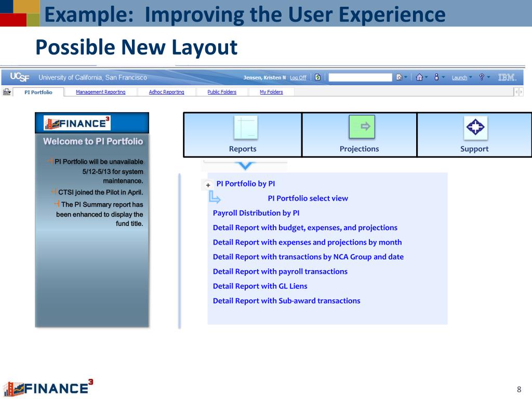The width and height of the screenshot is (532, 399).
Task: Click the University of California, San Francisco text
Action: pos(92,77)
